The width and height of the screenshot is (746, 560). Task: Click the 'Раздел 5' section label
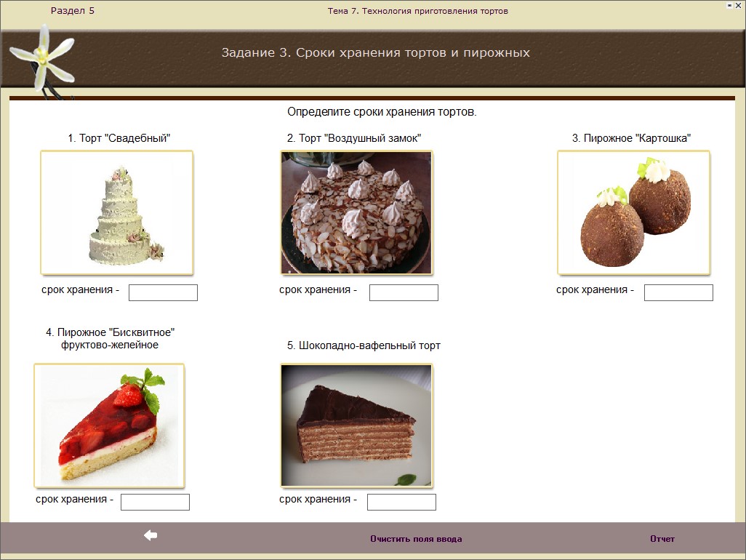[x=73, y=11]
